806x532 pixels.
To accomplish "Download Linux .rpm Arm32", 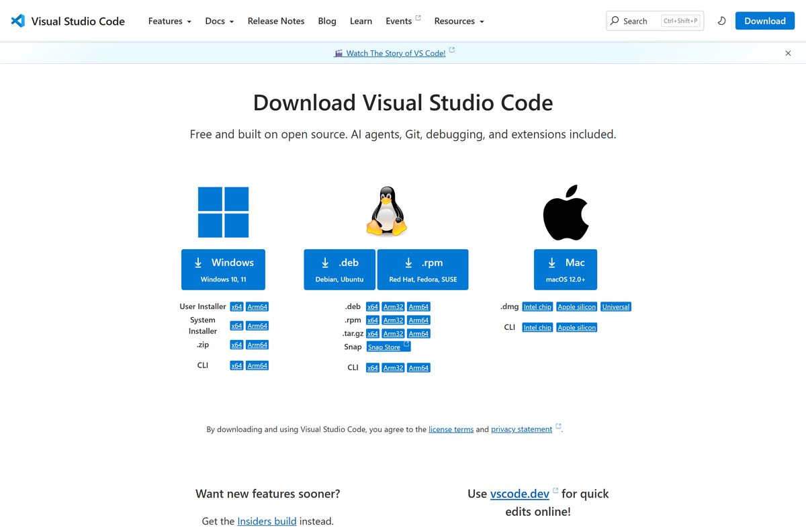I will [x=394, y=320].
